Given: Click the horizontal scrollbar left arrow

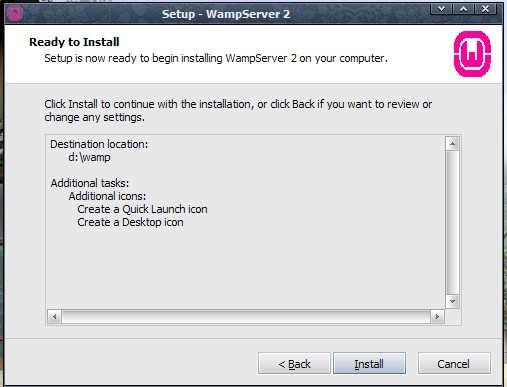Looking at the screenshot, I should (55, 316).
